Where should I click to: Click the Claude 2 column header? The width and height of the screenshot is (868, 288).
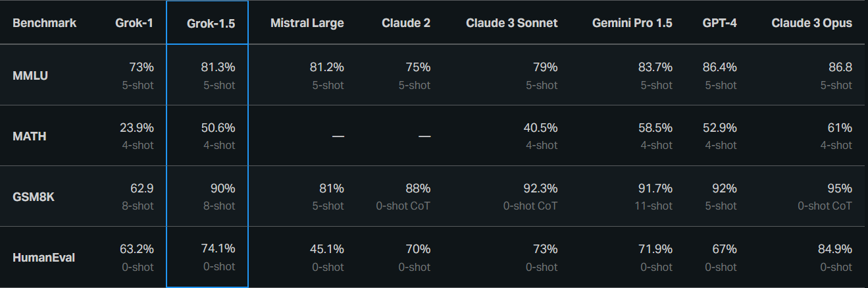tap(406, 23)
